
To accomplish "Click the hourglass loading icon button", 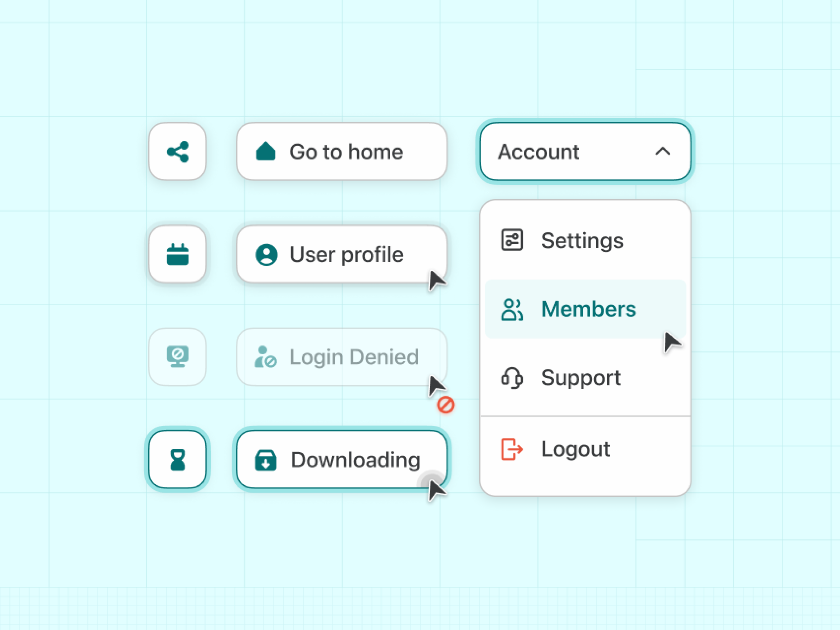I will click(x=177, y=459).
